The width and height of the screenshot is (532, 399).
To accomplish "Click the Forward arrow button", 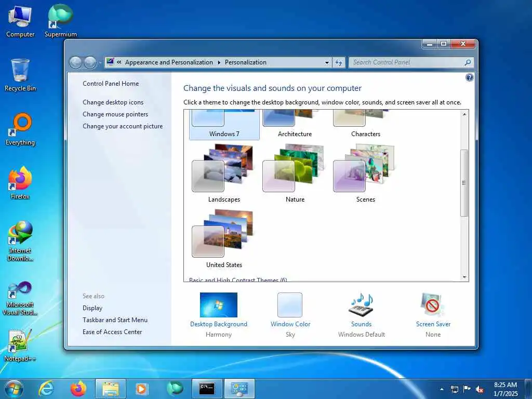I will 90,62.
